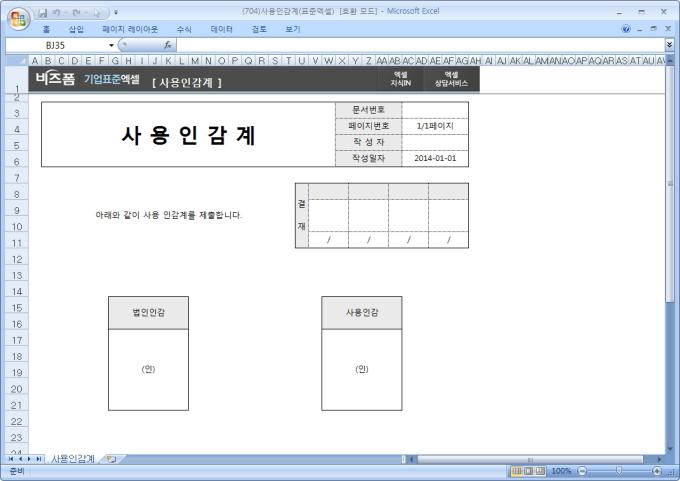Click the Excel Help question mark icon
The height and width of the screenshot is (481, 680).
(x=626, y=29)
